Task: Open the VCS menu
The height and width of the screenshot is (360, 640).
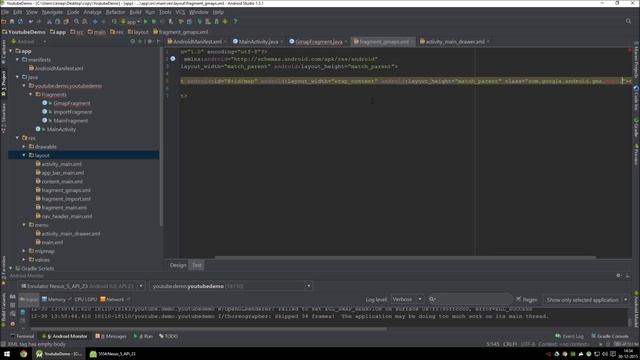Action: pyautogui.click(x=180, y=12)
